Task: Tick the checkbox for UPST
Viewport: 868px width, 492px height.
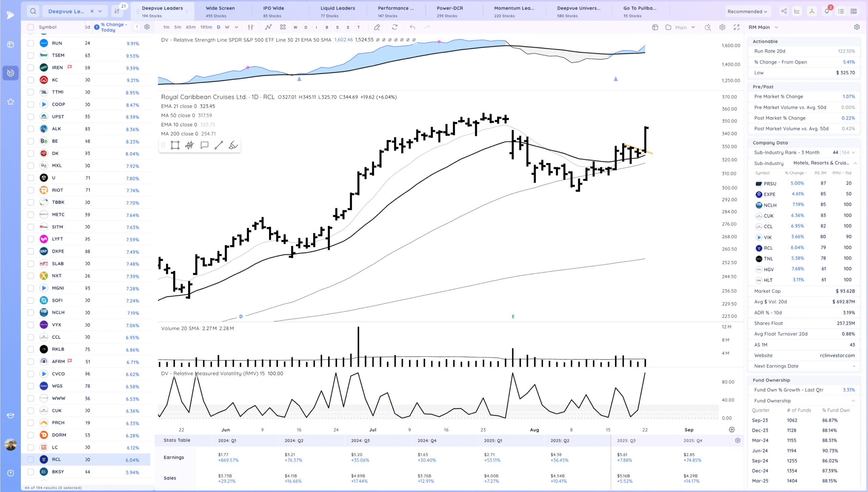Action: click(x=31, y=117)
